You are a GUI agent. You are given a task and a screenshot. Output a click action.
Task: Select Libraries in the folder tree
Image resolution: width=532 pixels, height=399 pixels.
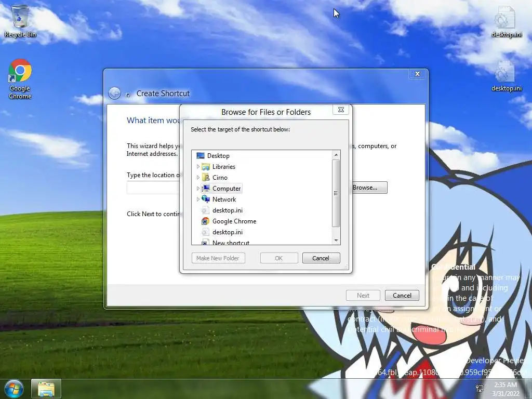(223, 167)
